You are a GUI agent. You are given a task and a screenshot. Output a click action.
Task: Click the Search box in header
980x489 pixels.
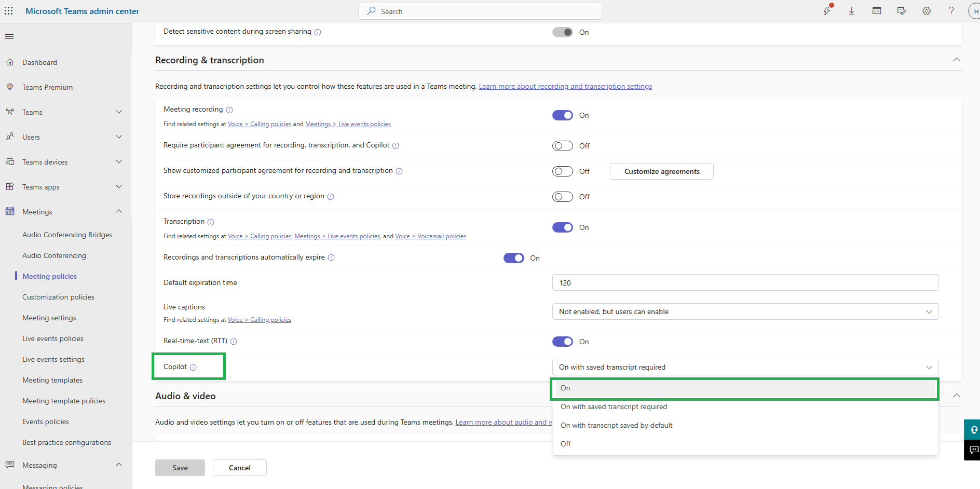click(480, 11)
